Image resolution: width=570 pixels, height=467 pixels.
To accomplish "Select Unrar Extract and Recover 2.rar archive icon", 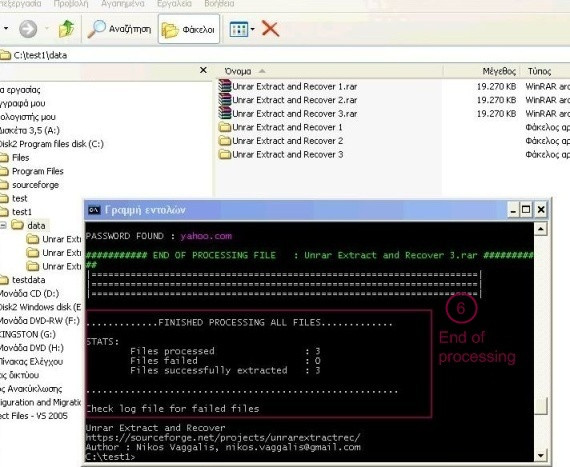I will click(x=225, y=100).
